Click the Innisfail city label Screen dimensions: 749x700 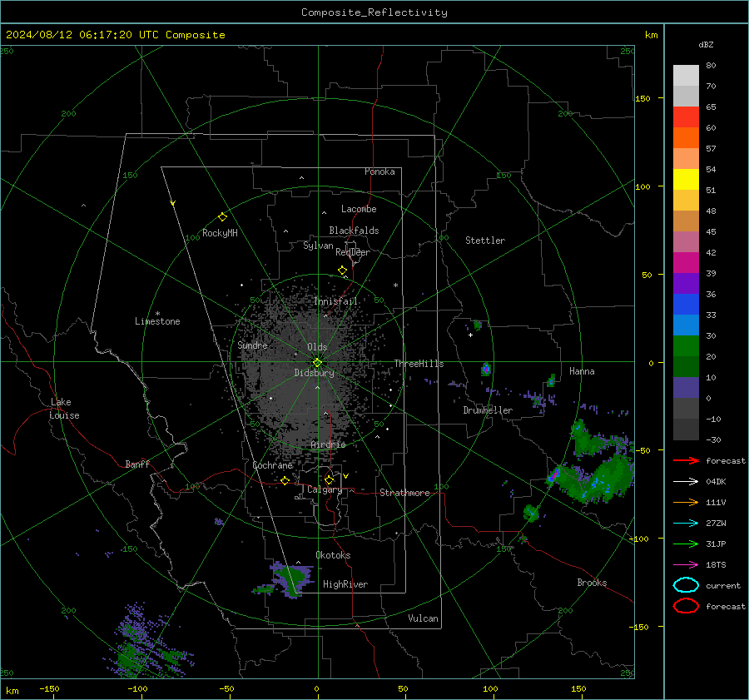tap(335, 301)
